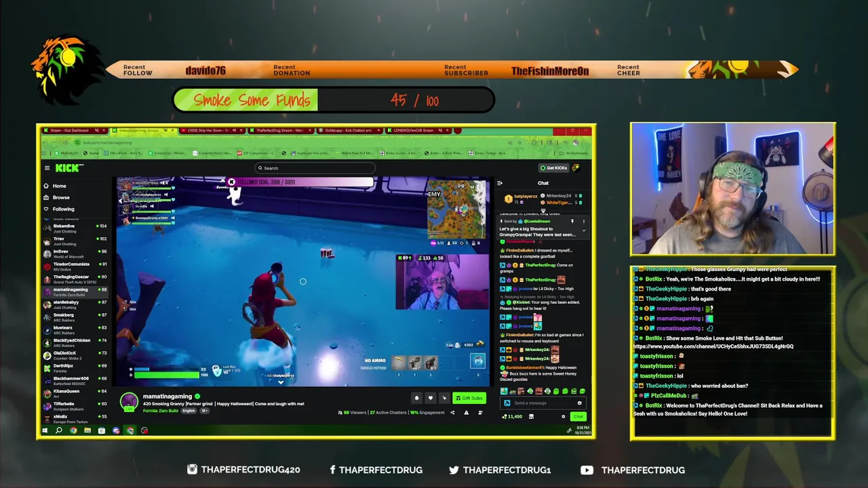Image resolution: width=868 pixels, height=488 pixels.
Task: Open the GIF Compressor bookmark
Action: pos(257,153)
